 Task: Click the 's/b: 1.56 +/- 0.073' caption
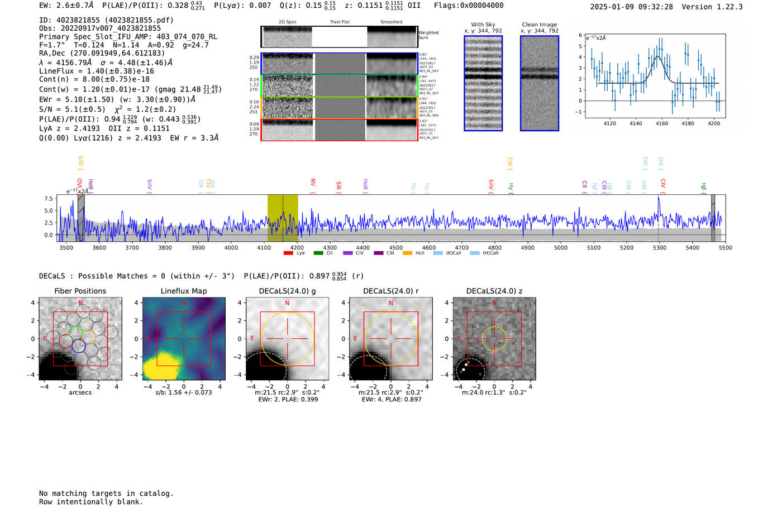[x=184, y=392]
